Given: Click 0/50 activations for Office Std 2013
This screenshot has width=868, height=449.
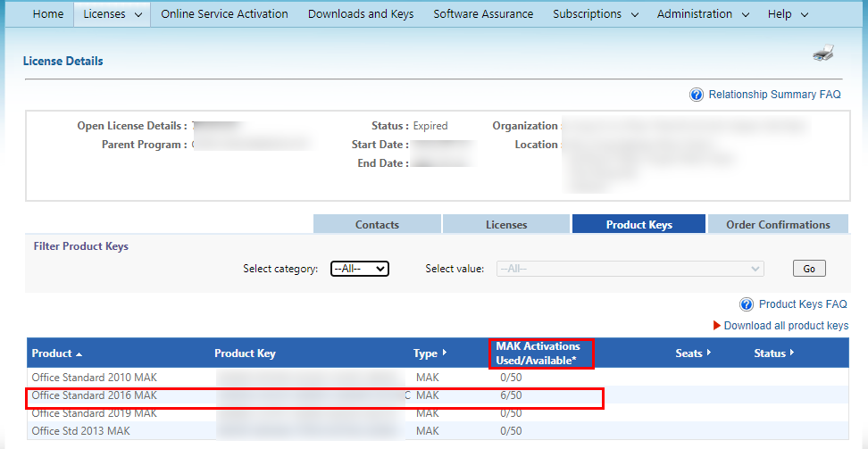Looking at the screenshot, I should point(511,431).
